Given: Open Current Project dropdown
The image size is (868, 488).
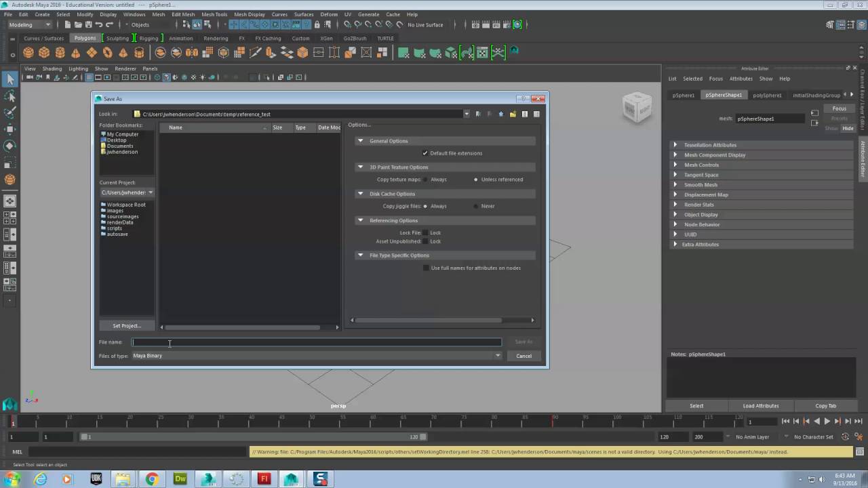Looking at the screenshot, I should pos(127,192).
